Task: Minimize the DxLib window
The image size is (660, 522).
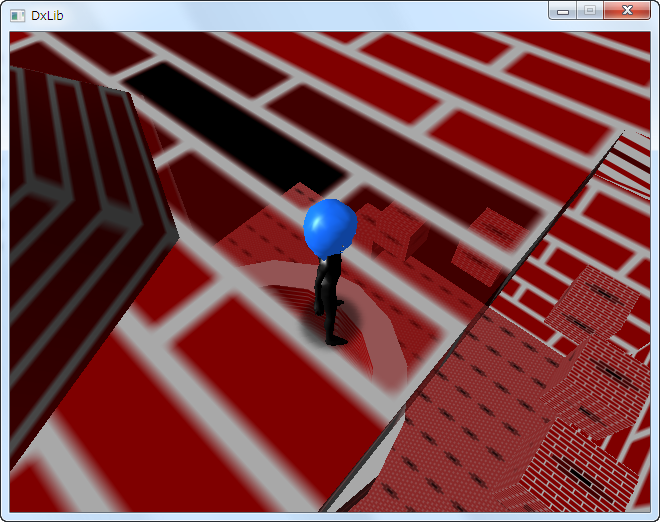Action: coord(565,11)
